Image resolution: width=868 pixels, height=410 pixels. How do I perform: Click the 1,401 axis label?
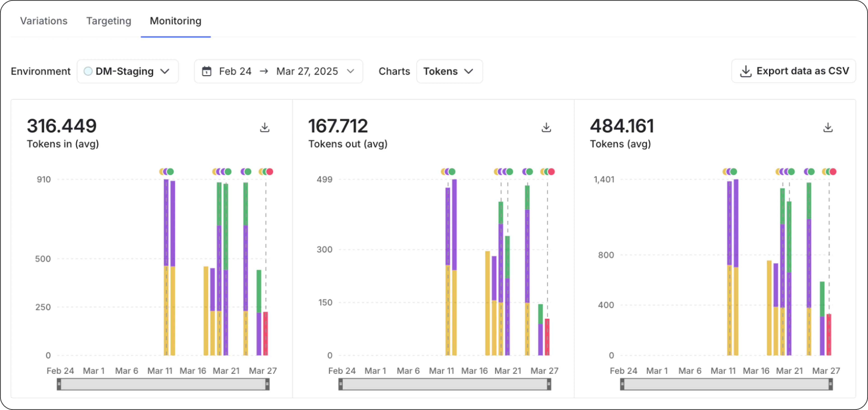pyautogui.click(x=604, y=179)
